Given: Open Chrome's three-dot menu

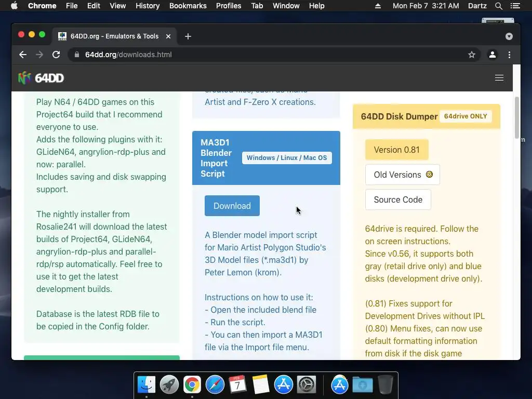Looking at the screenshot, I should (x=509, y=55).
